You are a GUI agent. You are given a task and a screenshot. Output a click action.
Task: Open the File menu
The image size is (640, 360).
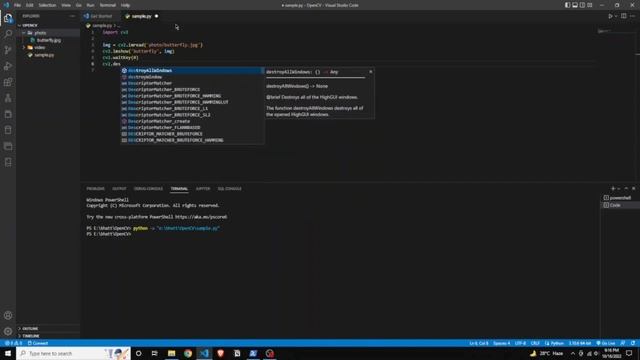18,5
